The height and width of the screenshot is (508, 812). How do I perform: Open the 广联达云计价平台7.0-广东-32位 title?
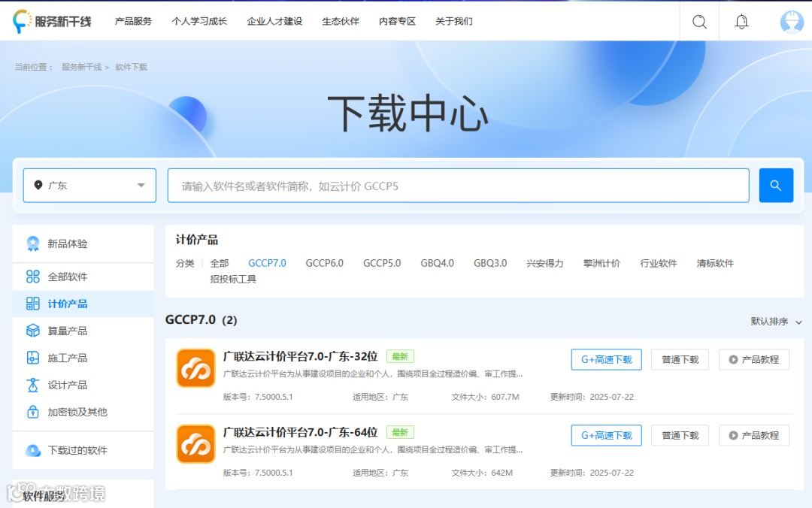click(300, 356)
